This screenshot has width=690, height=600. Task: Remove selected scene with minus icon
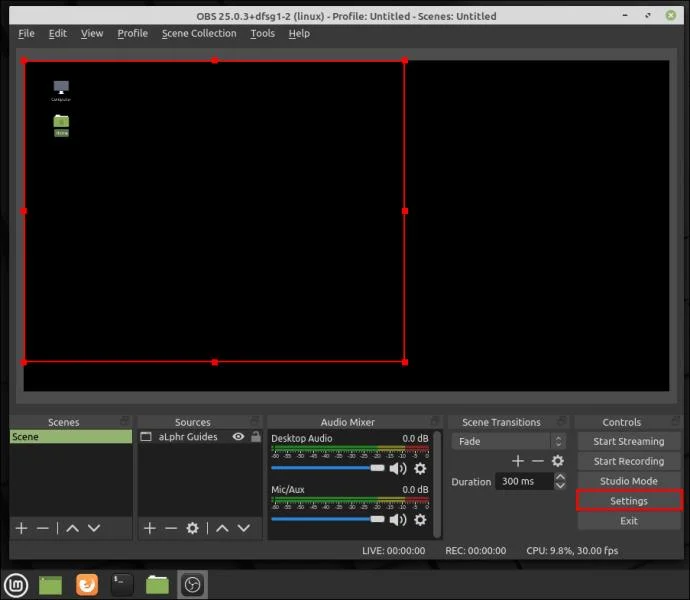(43, 528)
